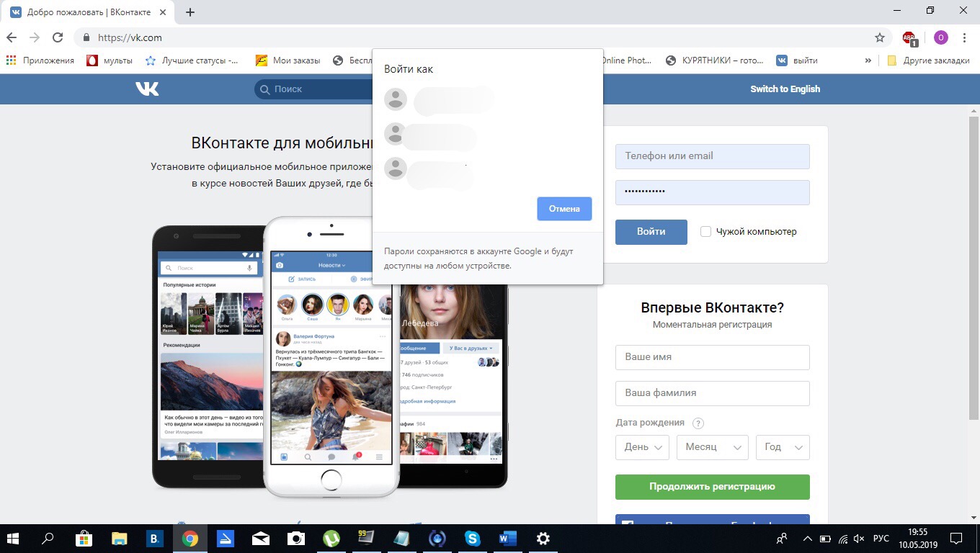
Task: Click the VK logo in the header
Action: pyautogui.click(x=147, y=89)
